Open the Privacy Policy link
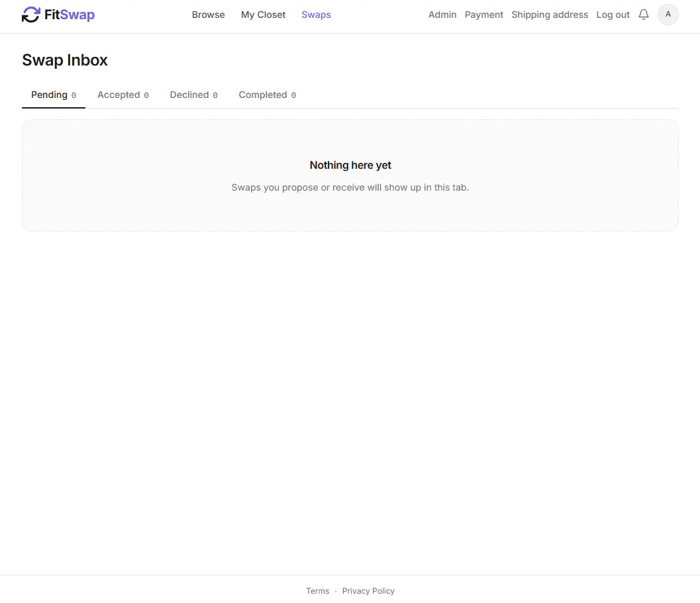The image size is (700, 603). [x=368, y=591]
